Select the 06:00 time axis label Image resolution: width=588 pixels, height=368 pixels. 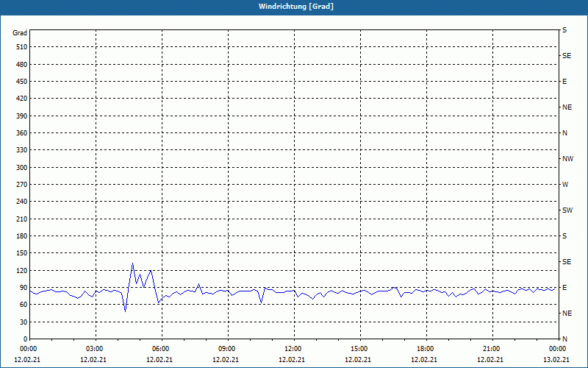160,348
